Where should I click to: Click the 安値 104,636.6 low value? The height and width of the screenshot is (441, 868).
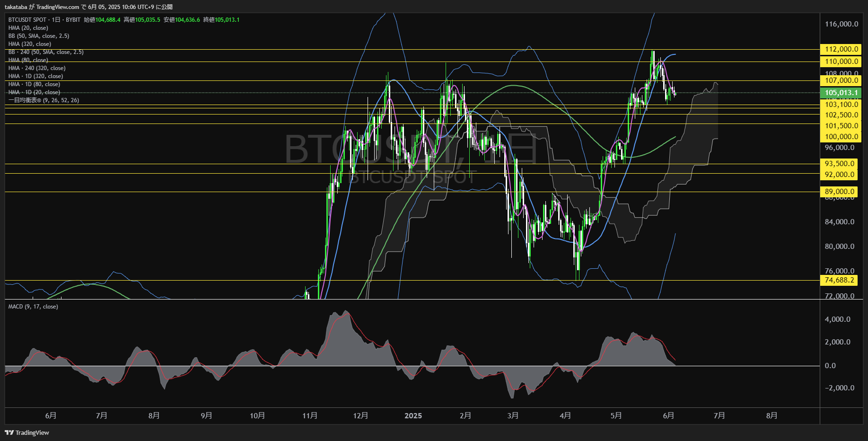[182, 20]
